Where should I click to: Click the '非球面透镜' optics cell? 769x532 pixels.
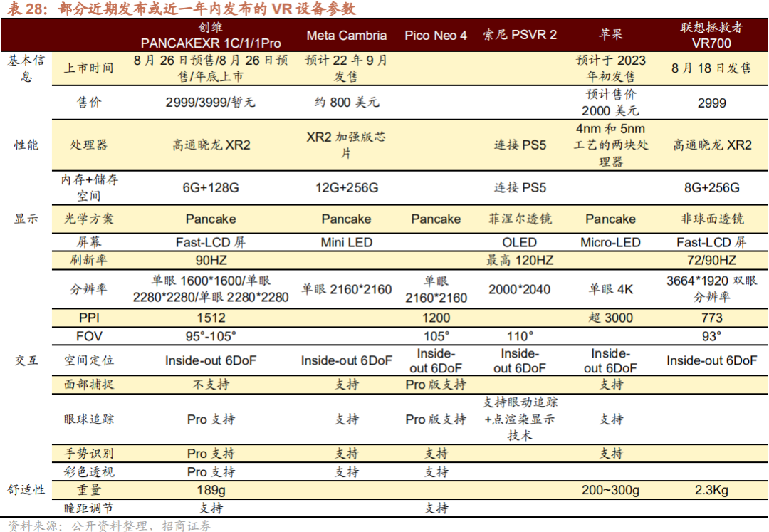(x=711, y=219)
